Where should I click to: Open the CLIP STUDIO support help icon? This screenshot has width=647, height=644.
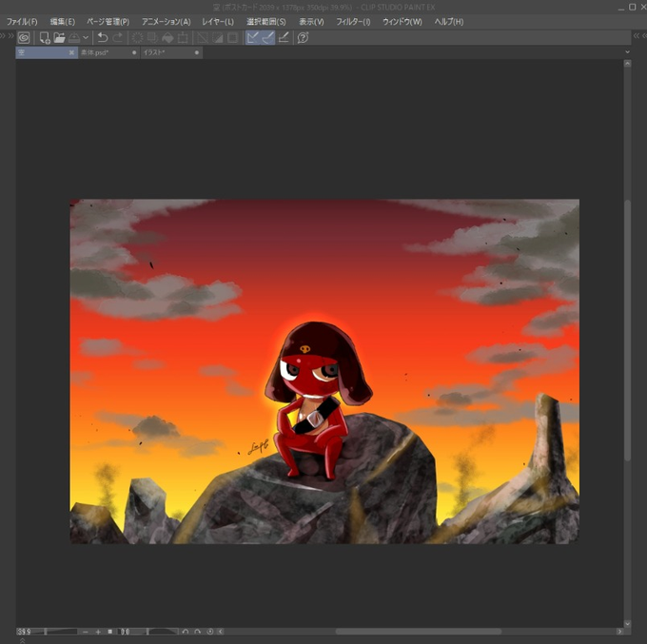click(303, 38)
